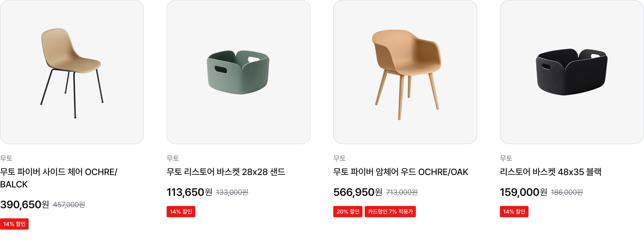Click the 390,650원 price
Viewport: 644px width, 242px height.
[x=25, y=205]
